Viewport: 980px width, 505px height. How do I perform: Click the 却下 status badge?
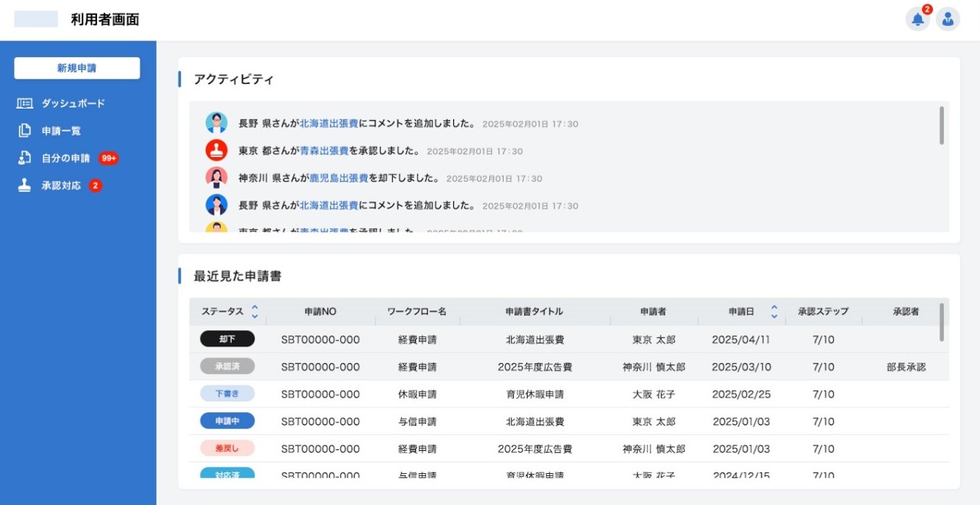(227, 339)
